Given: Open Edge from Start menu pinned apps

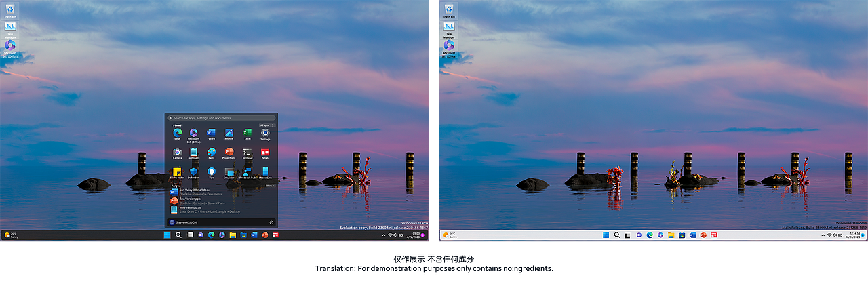Looking at the screenshot, I should pyautogui.click(x=177, y=135).
